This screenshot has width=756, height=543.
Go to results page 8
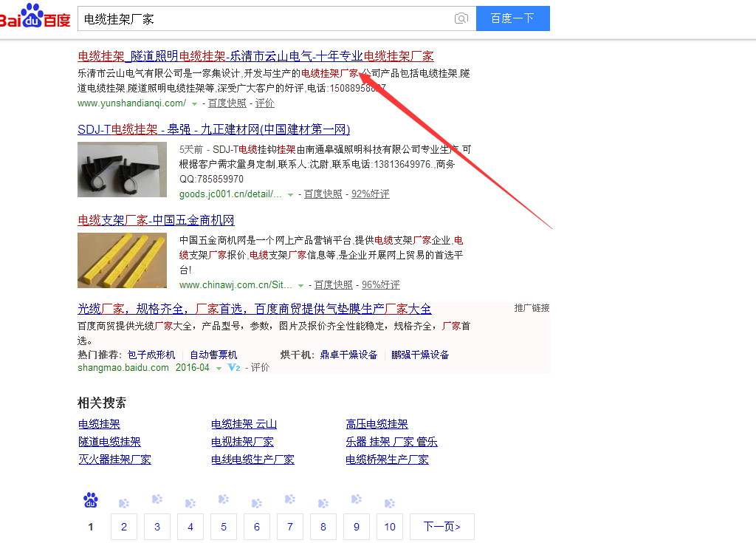click(x=323, y=527)
